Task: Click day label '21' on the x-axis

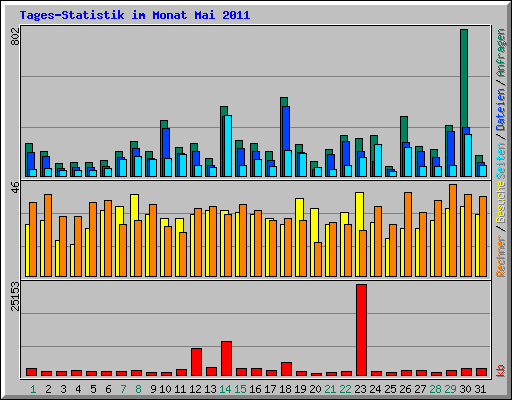Action: coord(330,389)
